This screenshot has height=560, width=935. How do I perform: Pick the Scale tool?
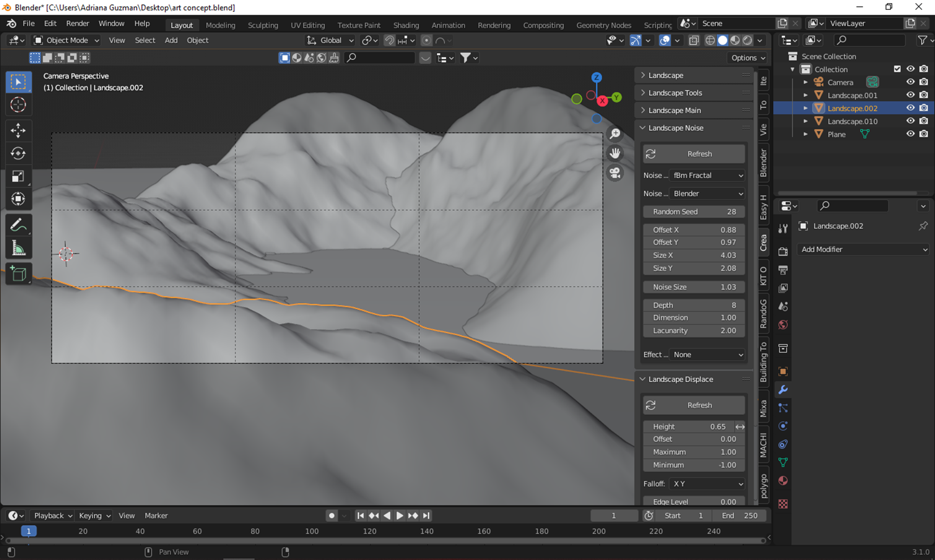click(18, 176)
